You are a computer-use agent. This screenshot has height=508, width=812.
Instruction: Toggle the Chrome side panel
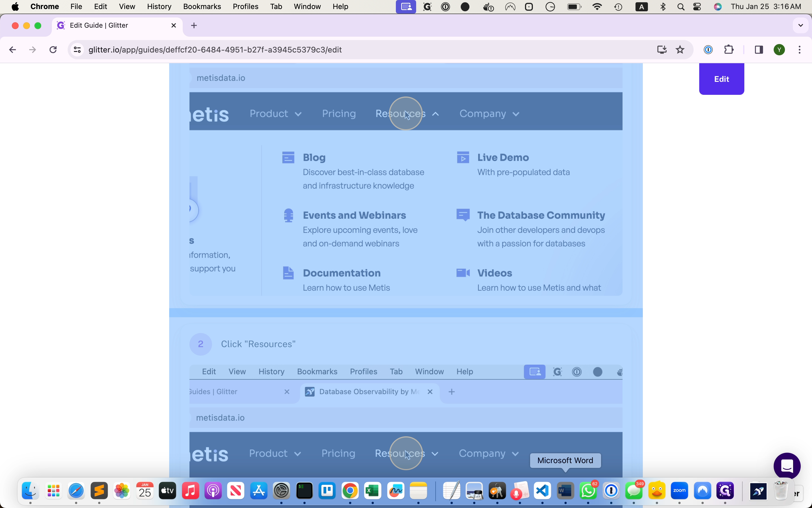coord(759,50)
